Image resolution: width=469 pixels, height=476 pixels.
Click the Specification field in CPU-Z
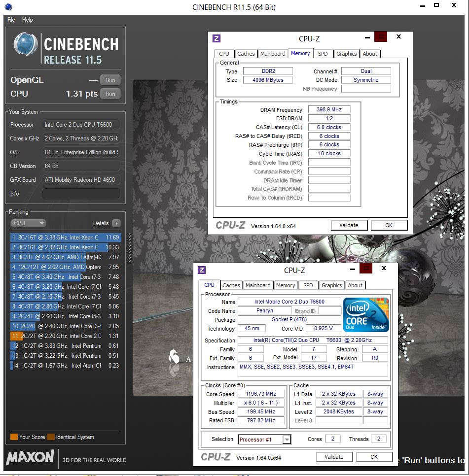[313, 340]
